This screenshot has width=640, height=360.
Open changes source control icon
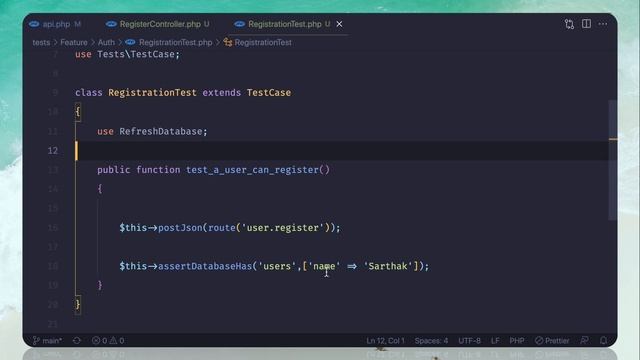point(569,24)
